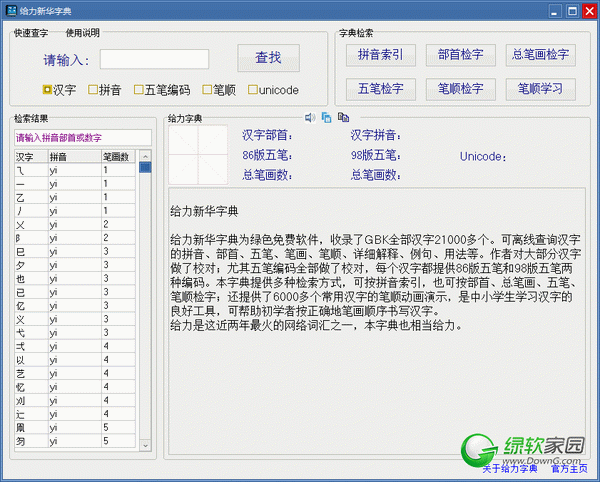The height and width of the screenshot is (482, 600).
Task: Click the 笔画数 column header
Action: pos(118,156)
